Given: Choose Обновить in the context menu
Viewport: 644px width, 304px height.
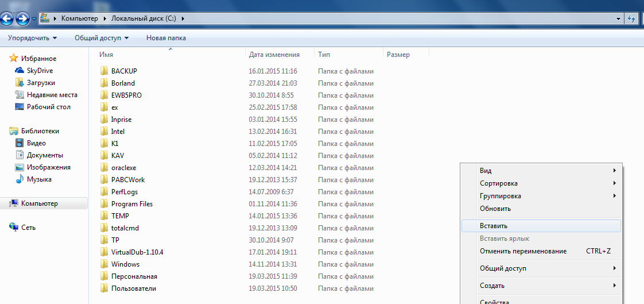Looking at the screenshot, I should [x=541, y=209].
